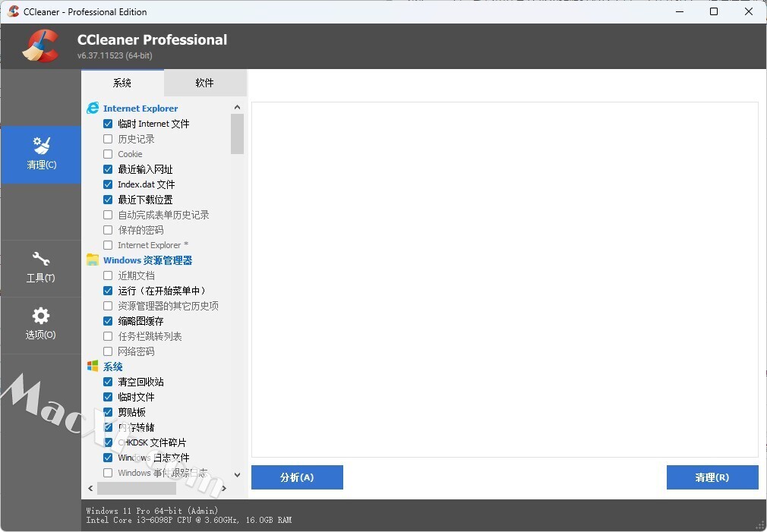Screen dimensions: 767x532
Task: Enable Windows 事件跟踪日志 checkbox
Action: pos(108,472)
